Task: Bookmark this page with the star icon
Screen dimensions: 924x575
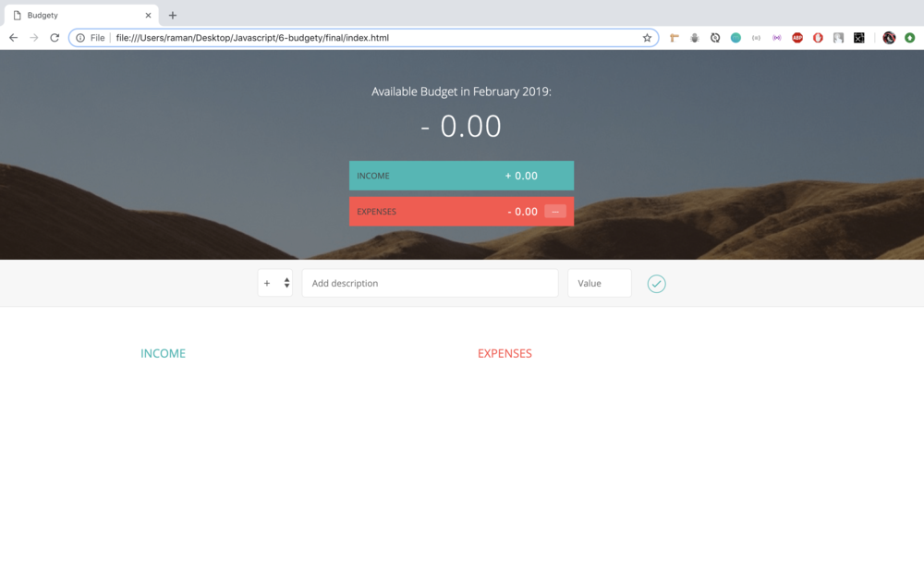Action: click(x=647, y=38)
